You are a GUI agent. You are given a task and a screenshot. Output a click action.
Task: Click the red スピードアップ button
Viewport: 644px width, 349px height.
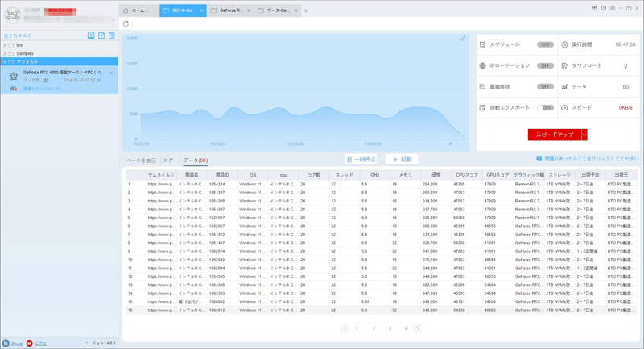pos(555,135)
